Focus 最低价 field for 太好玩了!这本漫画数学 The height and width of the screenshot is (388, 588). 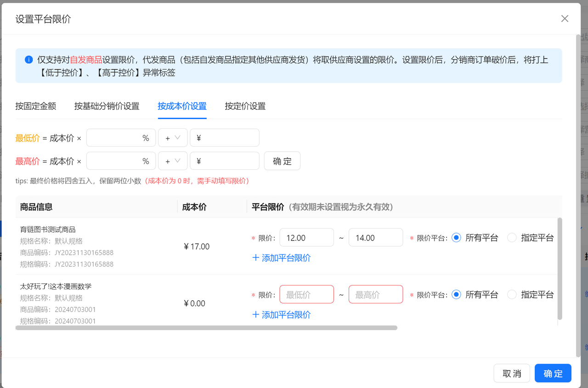click(307, 294)
